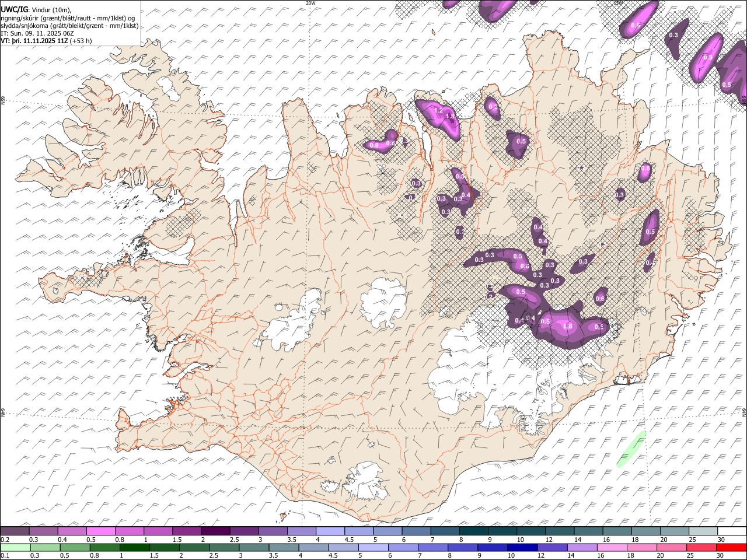Image resolution: width=747 pixels, height=560 pixels.
Task: Choose upper legend swatch between 4 and 4.5
Action: [x=330, y=531]
